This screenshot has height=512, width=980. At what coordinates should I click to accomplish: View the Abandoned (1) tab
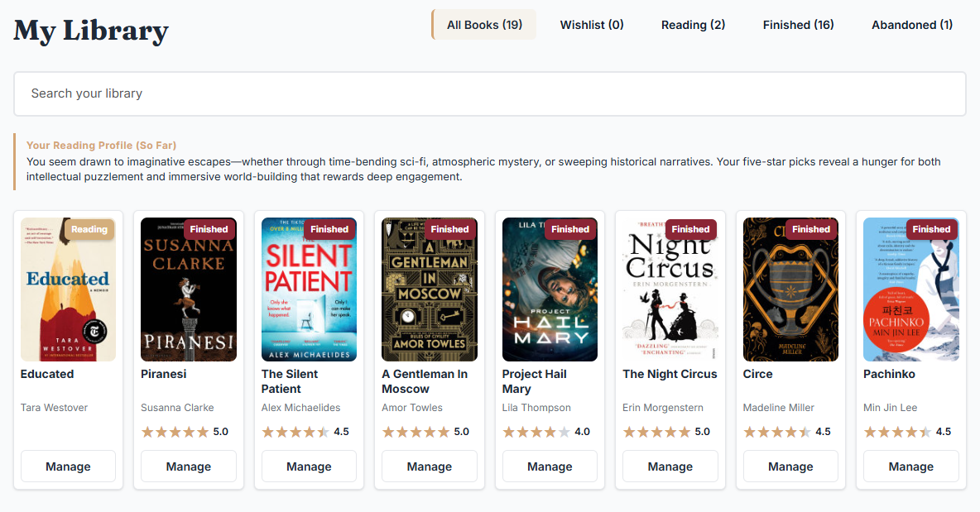coord(911,25)
